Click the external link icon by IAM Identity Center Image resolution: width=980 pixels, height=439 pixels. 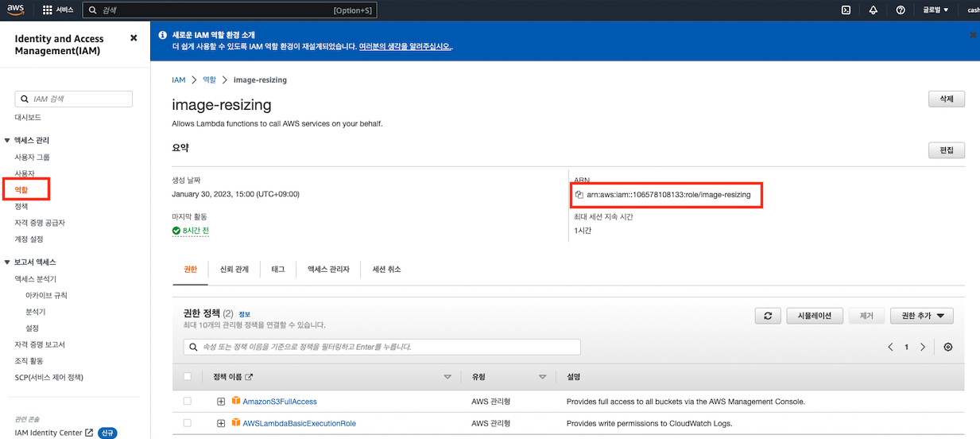[x=89, y=433]
